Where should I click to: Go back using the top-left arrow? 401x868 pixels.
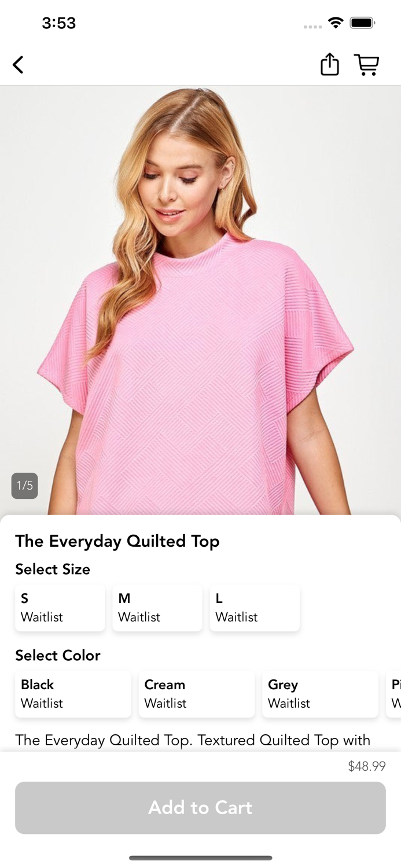pyautogui.click(x=19, y=65)
